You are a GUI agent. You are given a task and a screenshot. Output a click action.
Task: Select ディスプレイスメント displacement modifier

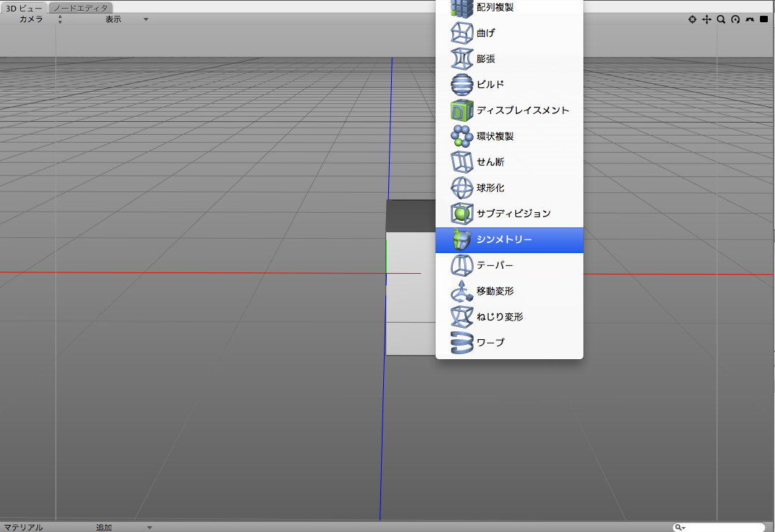(x=509, y=110)
